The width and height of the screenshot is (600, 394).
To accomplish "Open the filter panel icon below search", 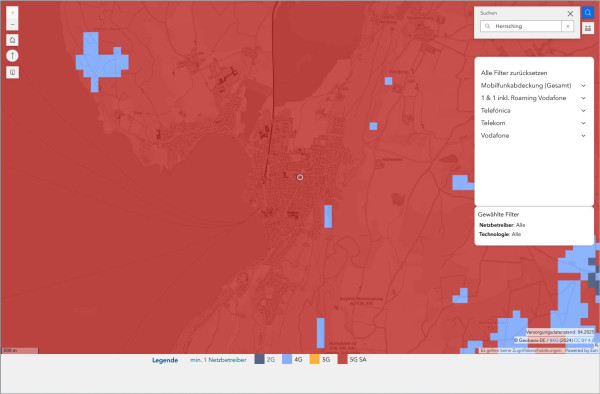I will tap(588, 28).
